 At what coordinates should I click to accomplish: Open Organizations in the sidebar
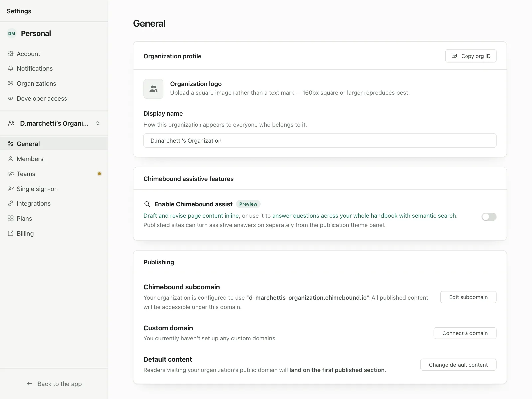click(x=54, y=83)
